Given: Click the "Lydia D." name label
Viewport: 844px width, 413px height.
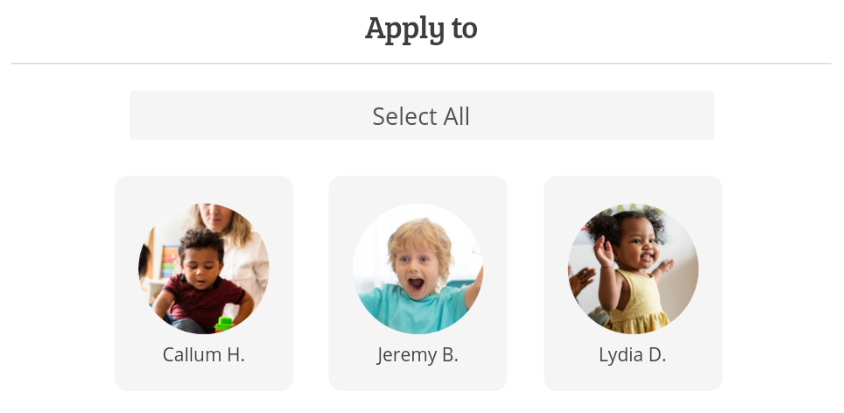Looking at the screenshot, I should point(632,355).
